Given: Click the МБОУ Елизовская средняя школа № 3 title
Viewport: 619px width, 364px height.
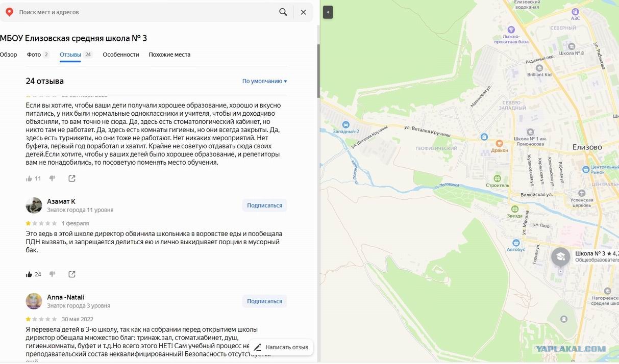Looking at the screenshot, I should click(x=73, y=38).
